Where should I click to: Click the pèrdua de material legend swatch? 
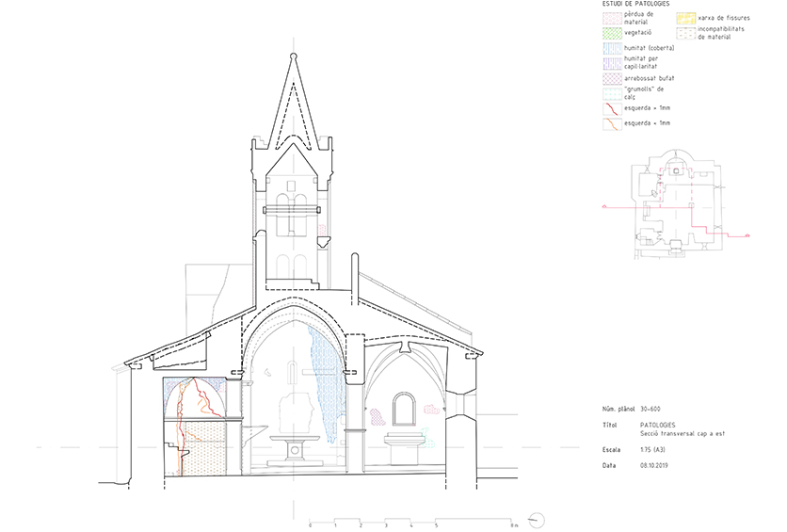(613, 17)
